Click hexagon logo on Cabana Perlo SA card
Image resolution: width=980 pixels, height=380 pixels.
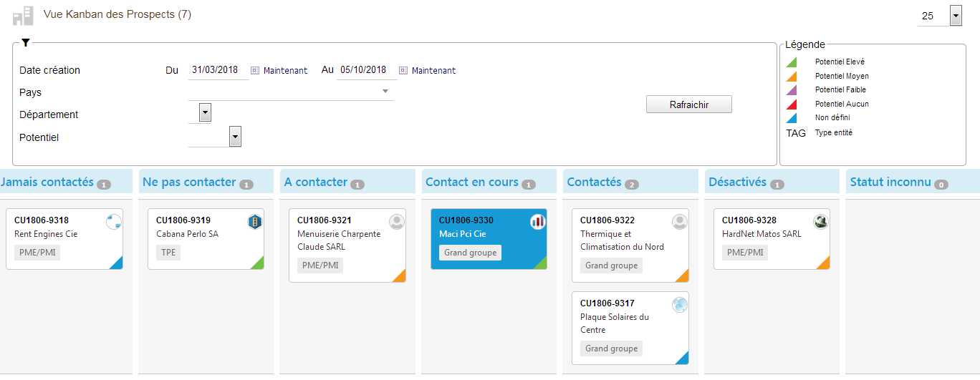(x=254, y=222)
